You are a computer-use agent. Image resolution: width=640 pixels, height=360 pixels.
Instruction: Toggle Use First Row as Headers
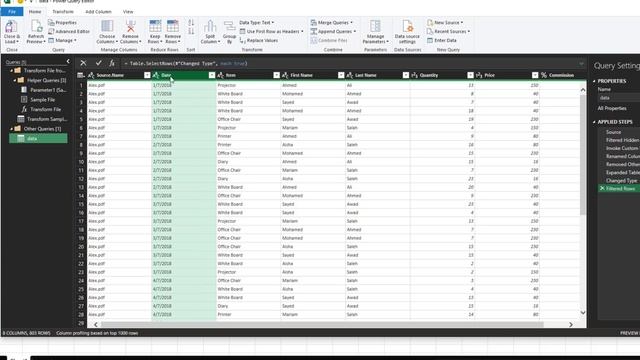[x=271, y=31]
